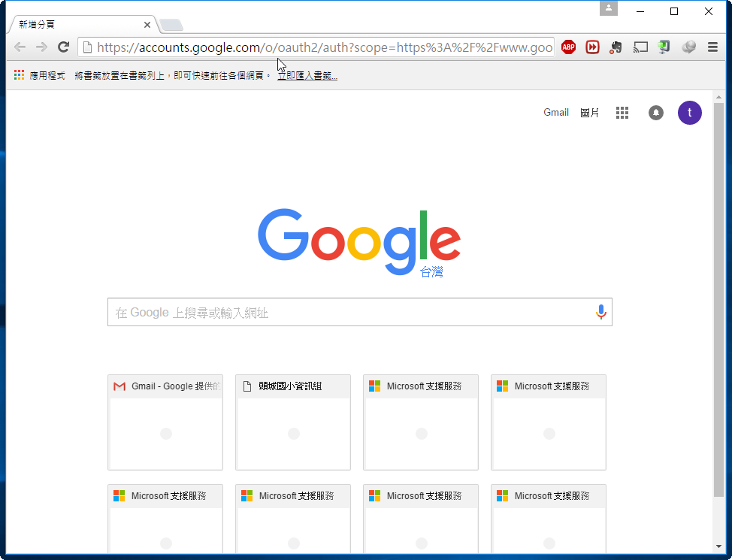Click the red fast-forward extension icon
The image size is (732, 560).
pos(592,47)
